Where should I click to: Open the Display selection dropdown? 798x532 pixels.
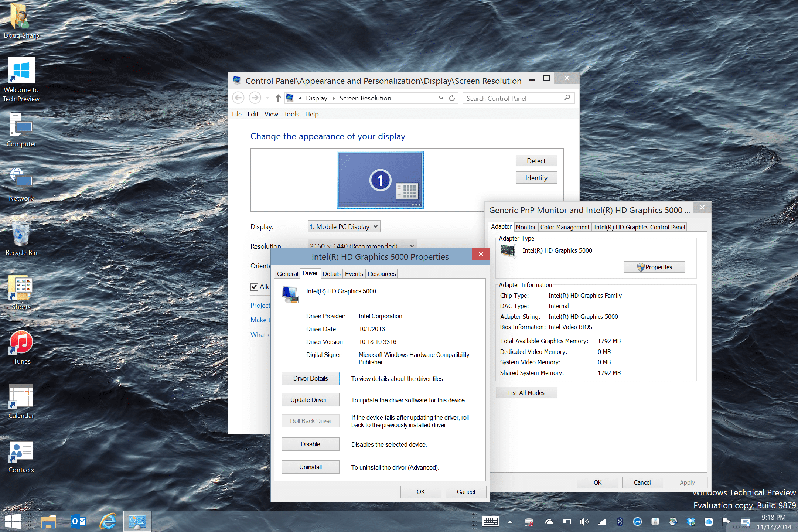[x=344, y=226]
